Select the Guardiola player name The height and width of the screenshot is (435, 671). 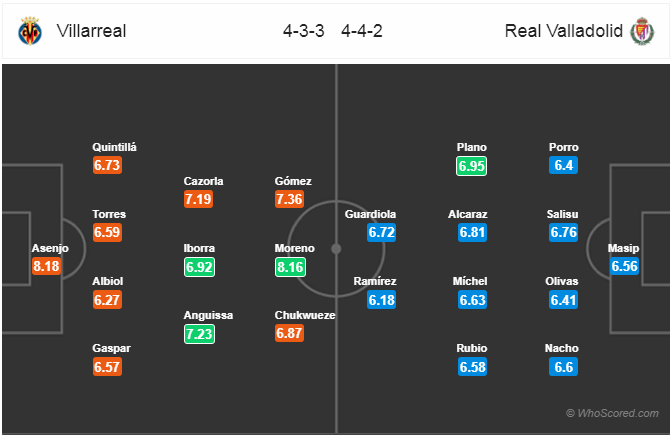coord(370,214)
